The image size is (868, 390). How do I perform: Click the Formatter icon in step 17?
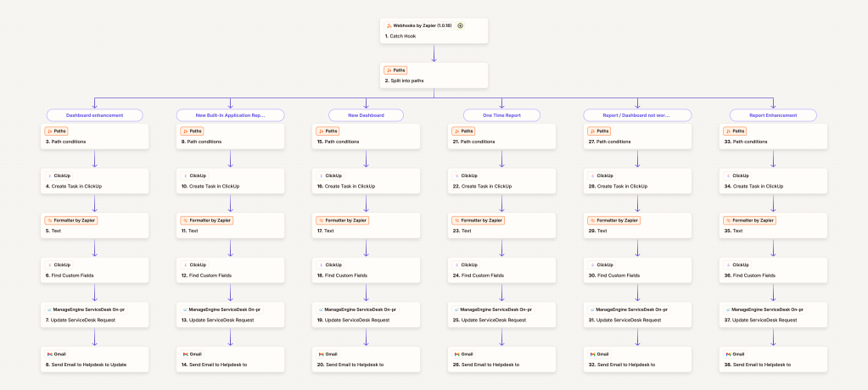coord(320,220)
